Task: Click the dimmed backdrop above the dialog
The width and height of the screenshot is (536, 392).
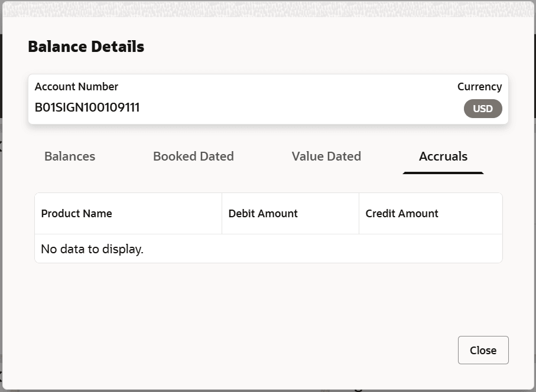Action: (x=266, y=4)
